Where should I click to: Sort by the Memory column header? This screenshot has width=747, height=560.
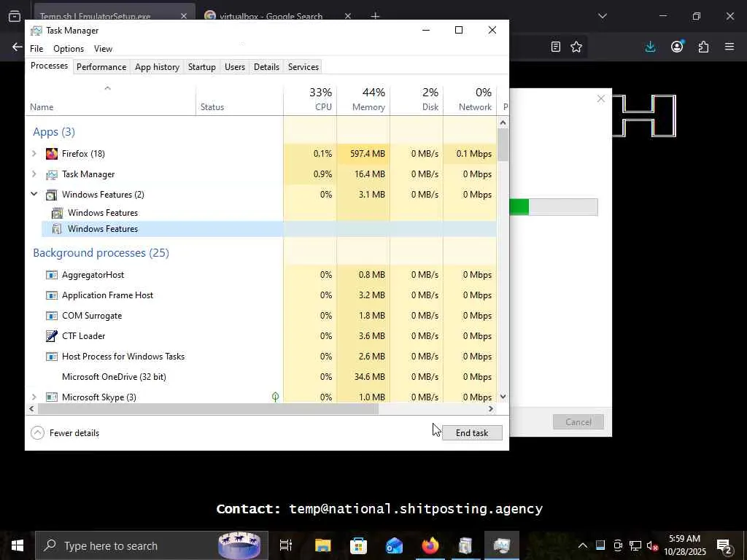[x=363, y=99]
